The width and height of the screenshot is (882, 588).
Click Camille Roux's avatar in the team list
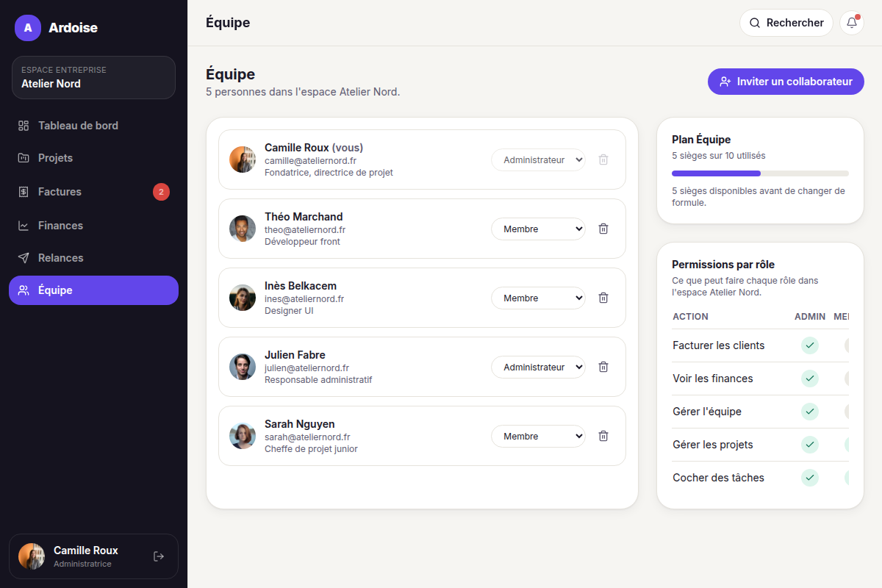243,159
